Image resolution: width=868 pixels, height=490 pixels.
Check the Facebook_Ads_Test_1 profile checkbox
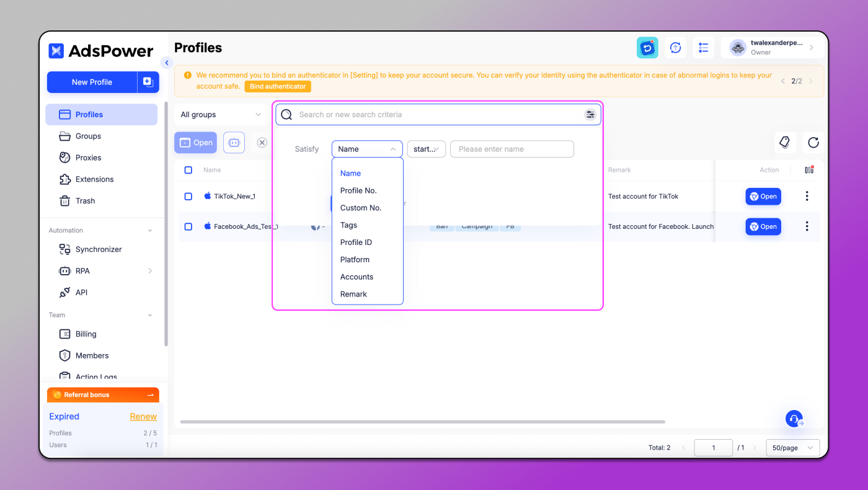(x=188, y=226)
